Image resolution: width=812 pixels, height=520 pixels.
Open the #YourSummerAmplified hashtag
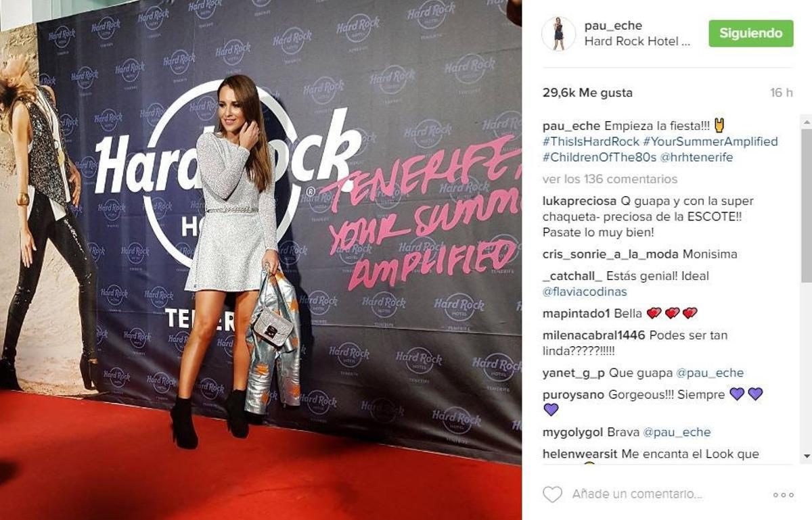click(x=710, y=141)
